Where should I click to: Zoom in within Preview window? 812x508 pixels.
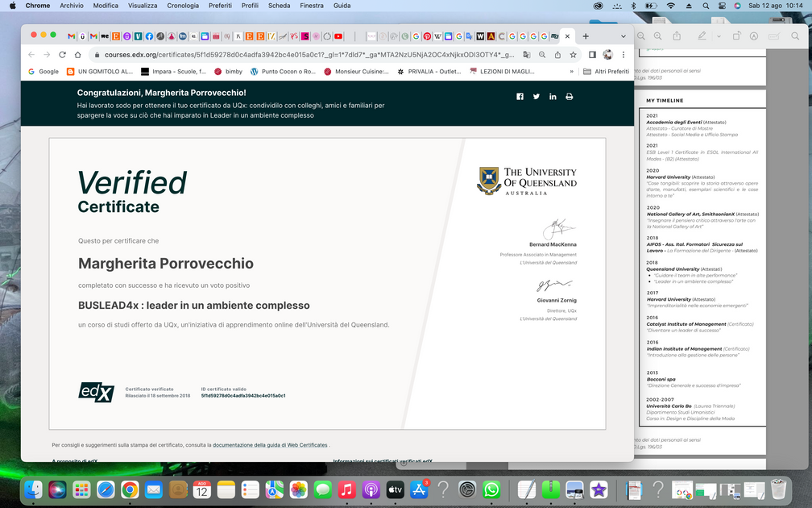[657, 36]
